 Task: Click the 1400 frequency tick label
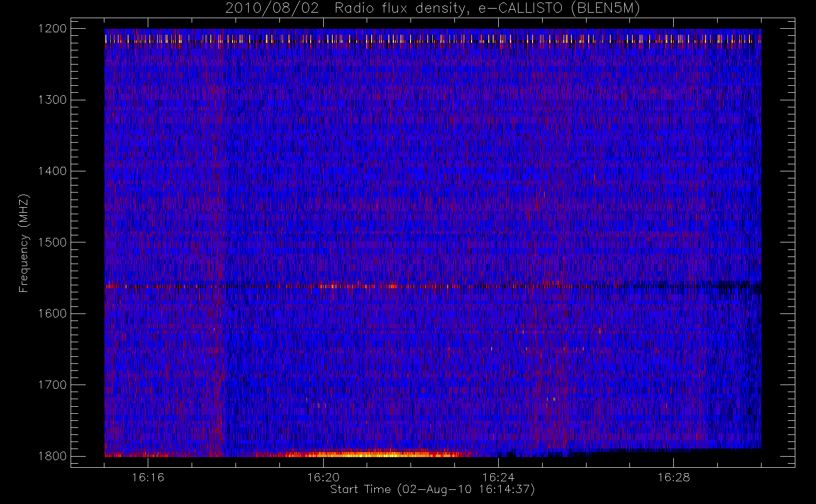[x=52, y=171]
